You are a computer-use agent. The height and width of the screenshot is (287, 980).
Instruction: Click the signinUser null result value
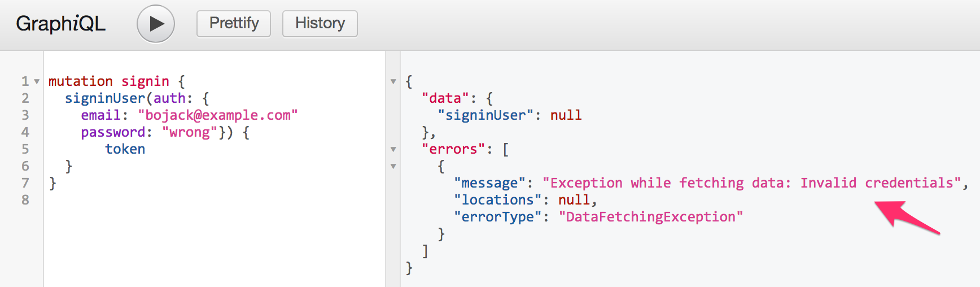click(566, 115)
